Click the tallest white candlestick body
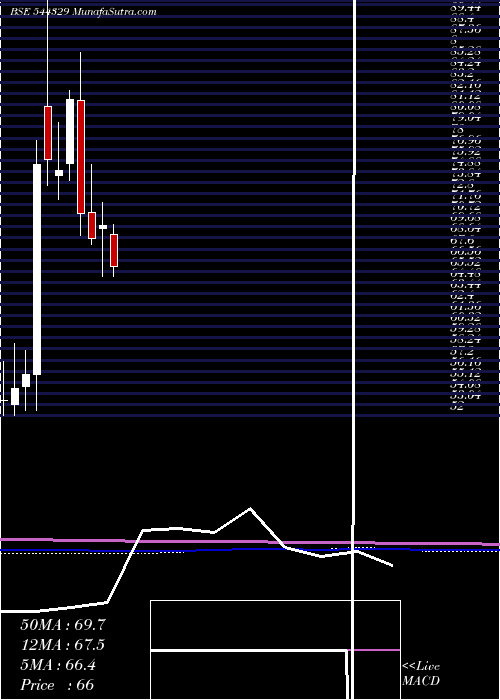500x700 pixels. 37,270
